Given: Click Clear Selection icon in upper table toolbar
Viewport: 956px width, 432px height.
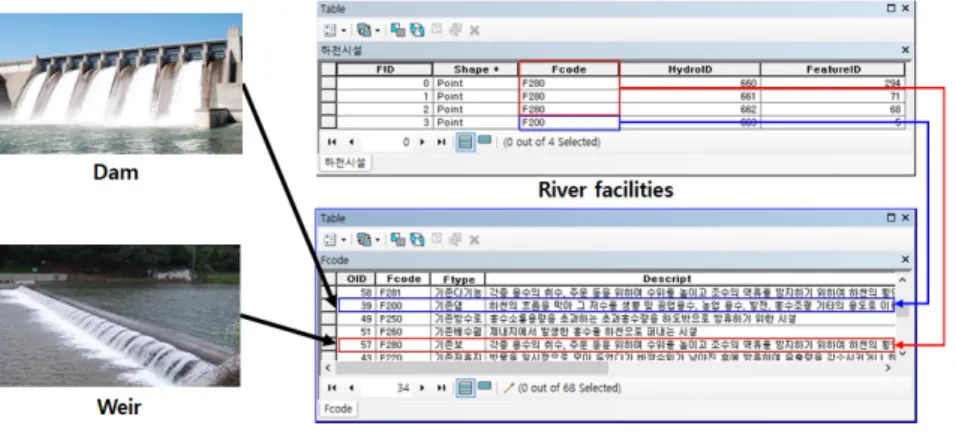Looking at the screenshot, I should coord(437,30).
